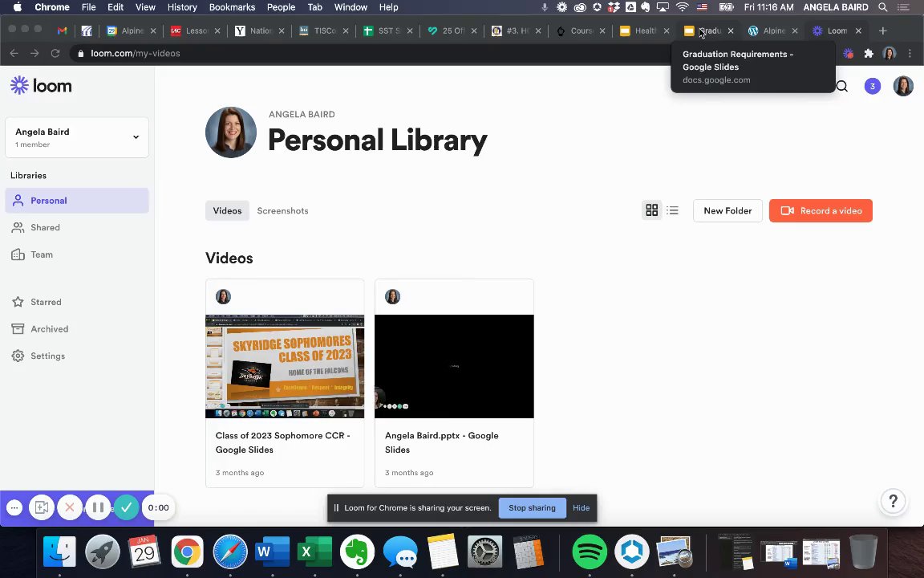The height and width of the screenshot is (578, 924).
Task: Switch to the Videos tab
Action: click(x=227, y=210)
